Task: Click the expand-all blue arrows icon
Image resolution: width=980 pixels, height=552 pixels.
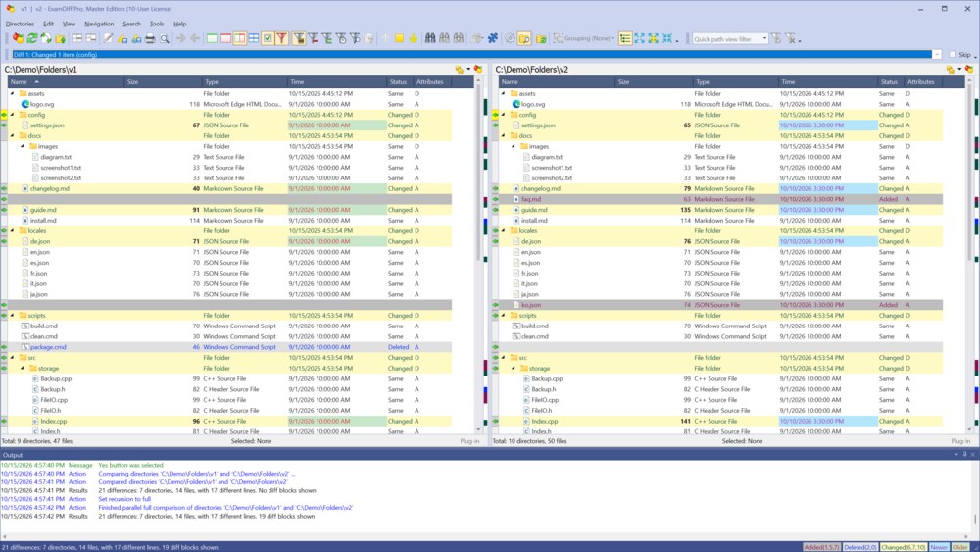Action: [639, 39]
